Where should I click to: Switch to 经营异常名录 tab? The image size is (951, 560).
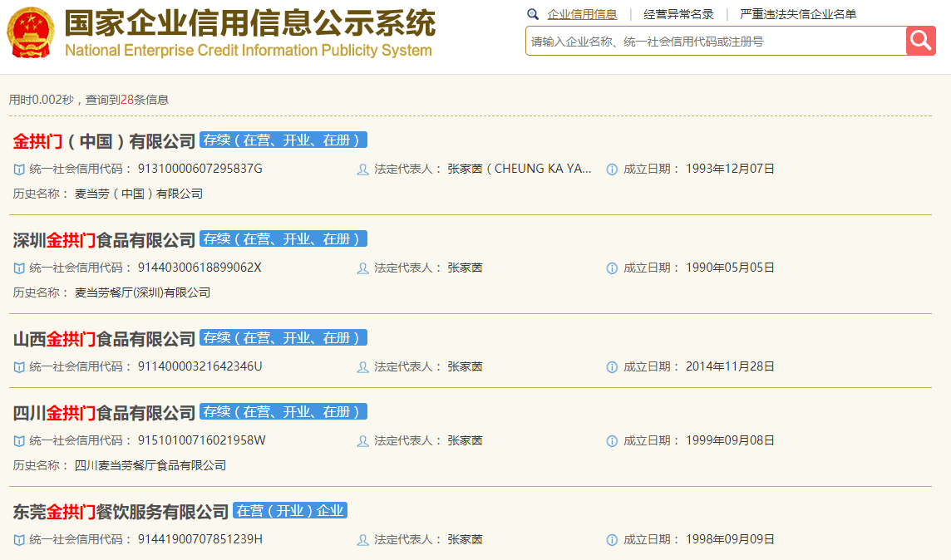678,14
